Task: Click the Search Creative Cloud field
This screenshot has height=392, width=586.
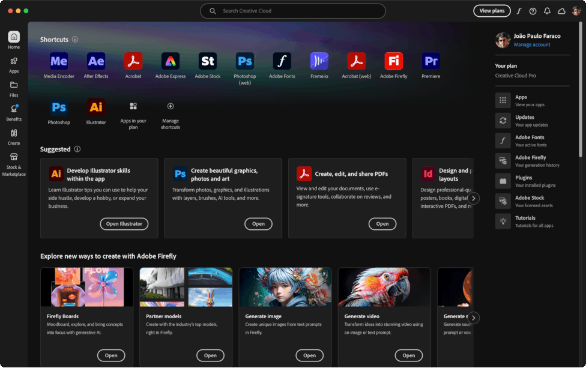Action: click(292, 11)
